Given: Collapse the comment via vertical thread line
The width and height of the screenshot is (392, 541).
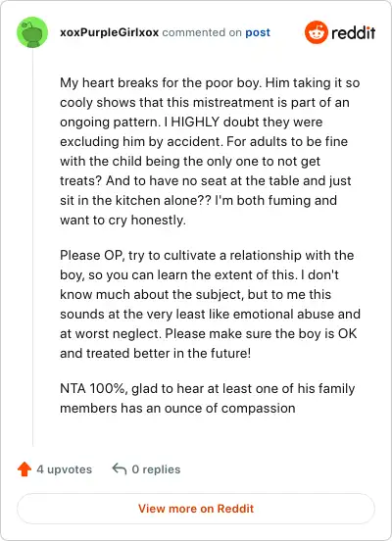Looking at the screenshot, I should pyautogui.click(x=32, y=248).
